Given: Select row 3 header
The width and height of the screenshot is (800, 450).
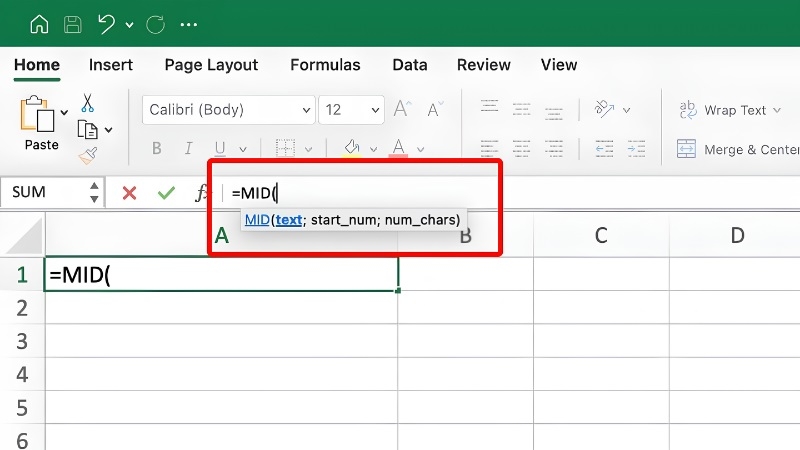Looking at the screenshot, I should coord(22,341).
